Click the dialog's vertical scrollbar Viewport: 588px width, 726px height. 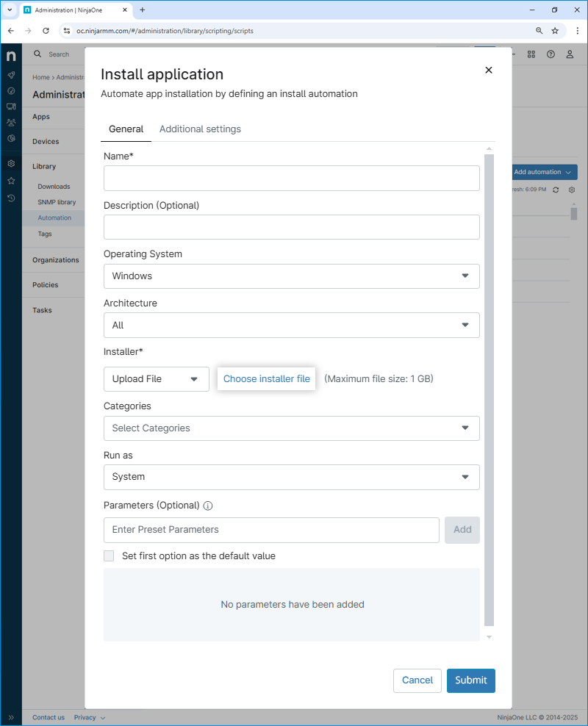pos(490,389)
